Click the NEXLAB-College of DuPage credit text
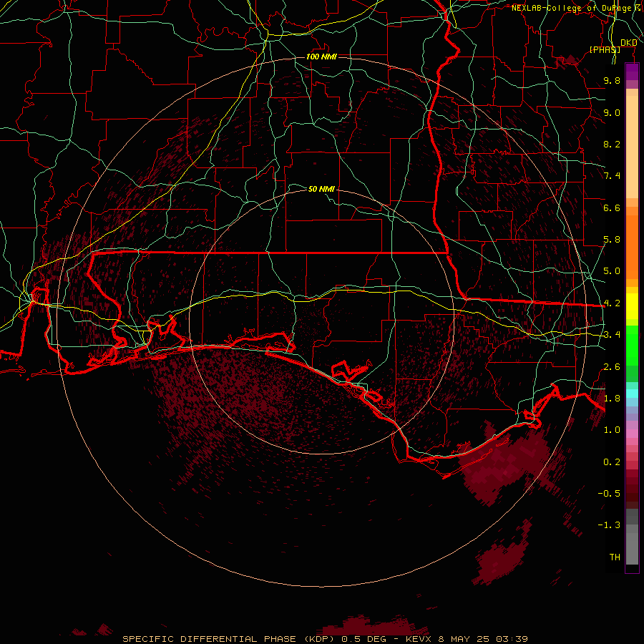 coord(577,8)
